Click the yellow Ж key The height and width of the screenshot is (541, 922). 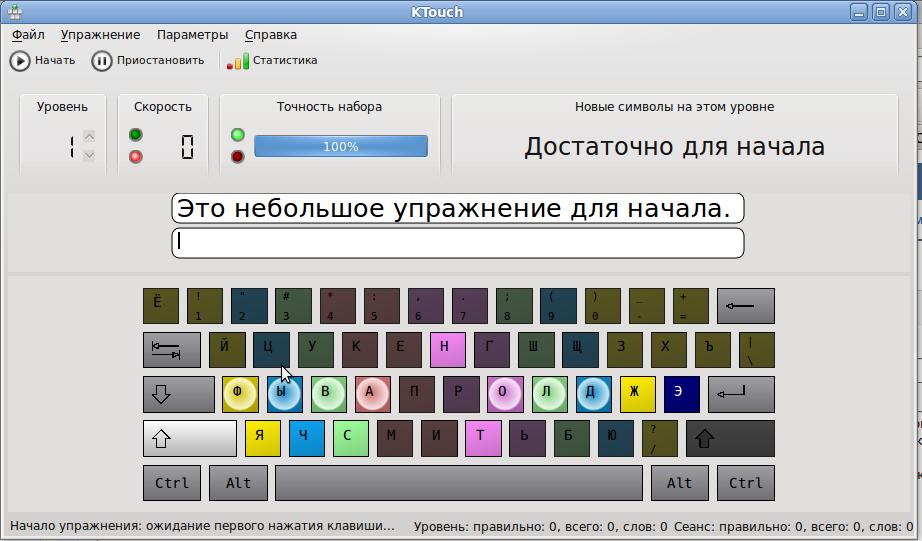[637, 394]
